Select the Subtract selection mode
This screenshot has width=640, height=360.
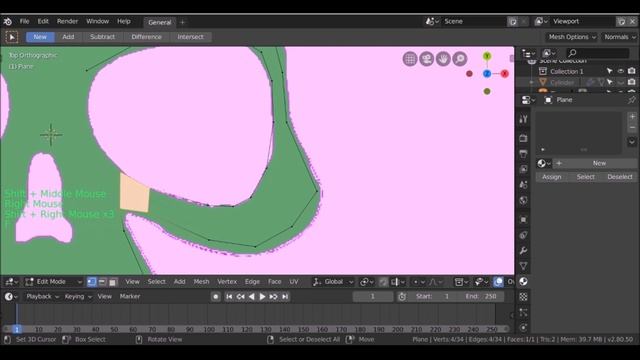pos(102,37)
